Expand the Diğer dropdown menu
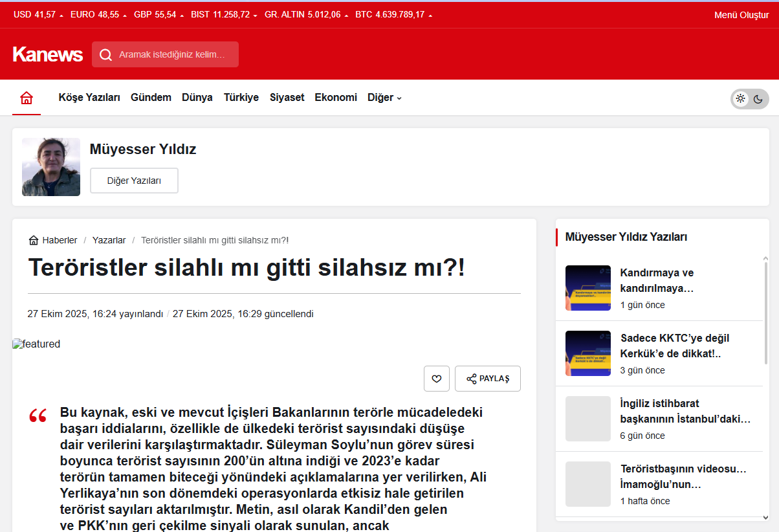The height and width of the screenshot is (532, 779). [x=384, y=98]
